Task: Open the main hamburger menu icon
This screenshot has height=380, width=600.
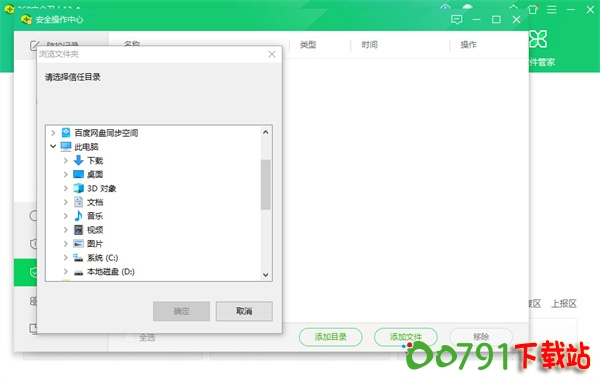Action: coord(552,10)
